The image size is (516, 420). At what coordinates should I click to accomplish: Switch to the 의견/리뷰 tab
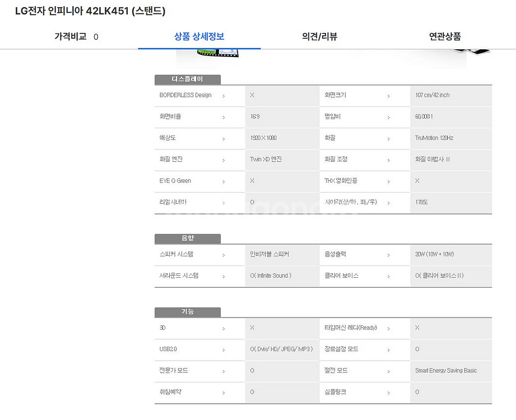coord(319,37)
